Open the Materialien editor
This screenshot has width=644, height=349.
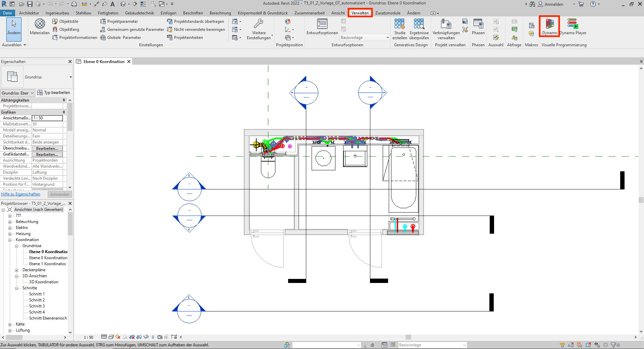39,27
